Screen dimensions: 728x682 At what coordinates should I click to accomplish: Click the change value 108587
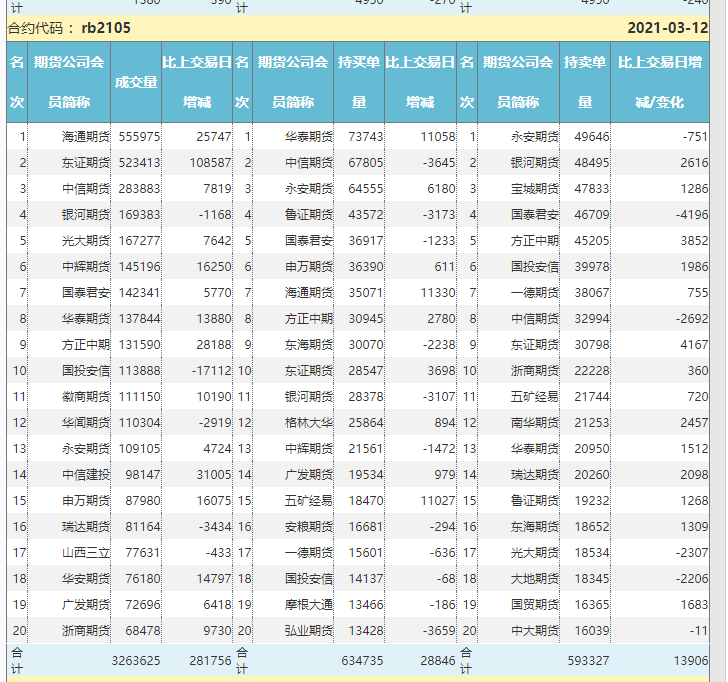210,162
